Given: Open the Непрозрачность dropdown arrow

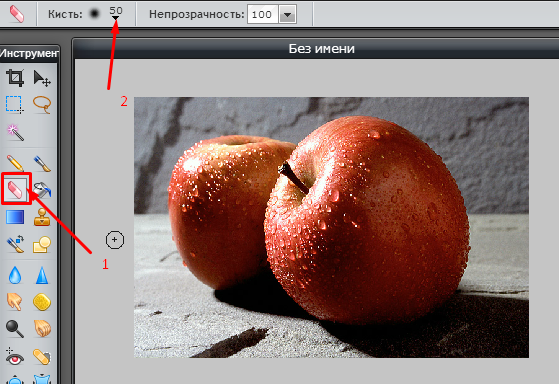Looking at the screenshot, I should [287, 15].
